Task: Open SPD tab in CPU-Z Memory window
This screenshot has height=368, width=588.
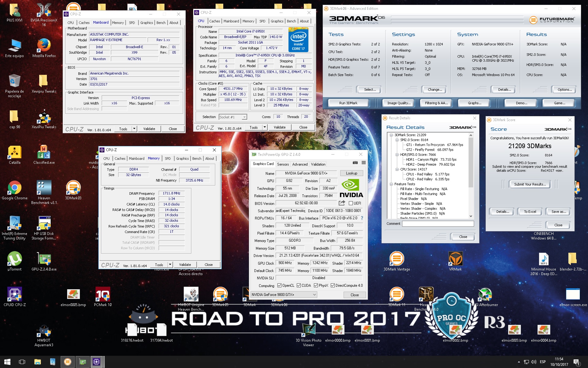Action: coord(168,159)
